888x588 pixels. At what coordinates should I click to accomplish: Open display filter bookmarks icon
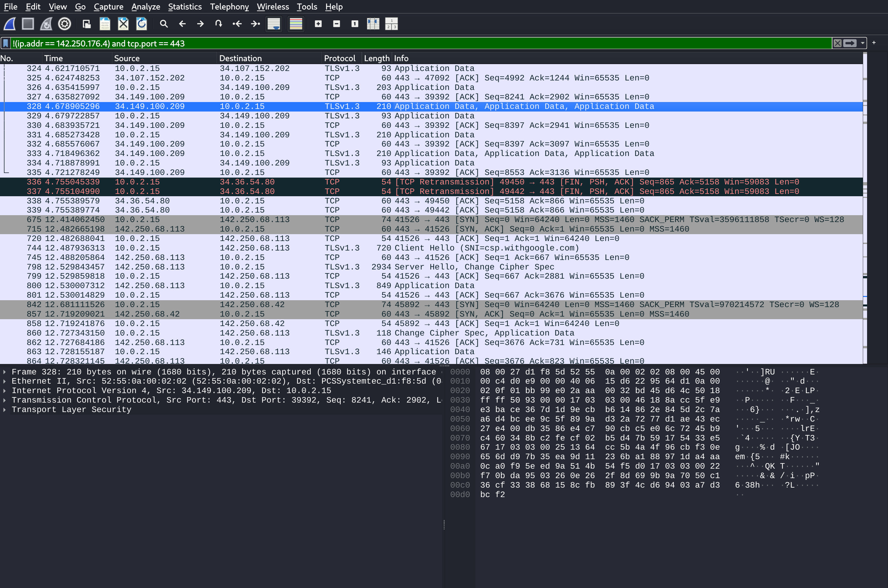coord(6,43)
